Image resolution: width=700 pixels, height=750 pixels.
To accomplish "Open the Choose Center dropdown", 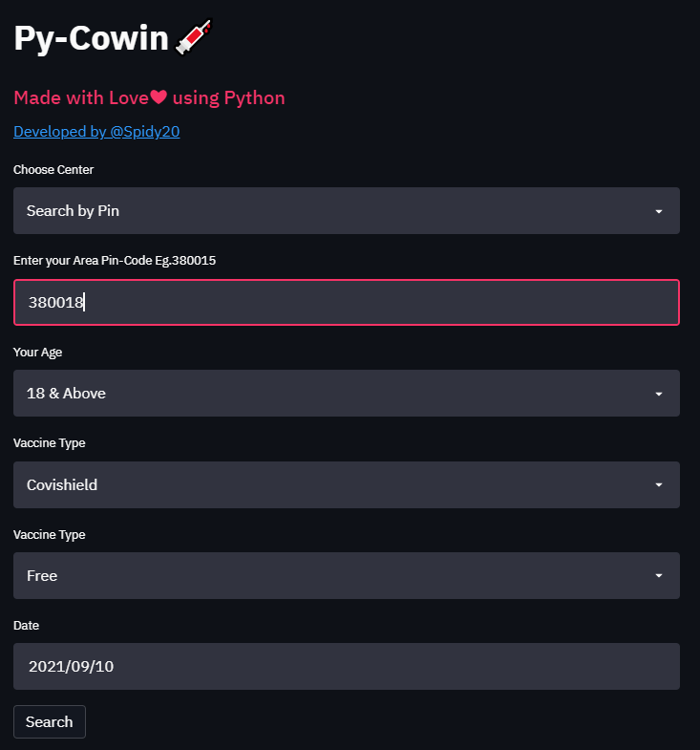I will pos(346,211).
